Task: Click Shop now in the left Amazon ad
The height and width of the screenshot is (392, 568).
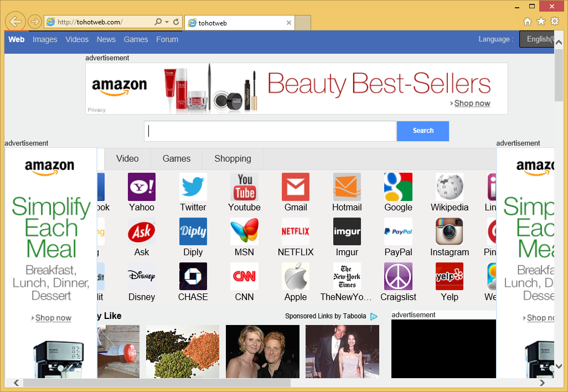Action: (53, 318)
